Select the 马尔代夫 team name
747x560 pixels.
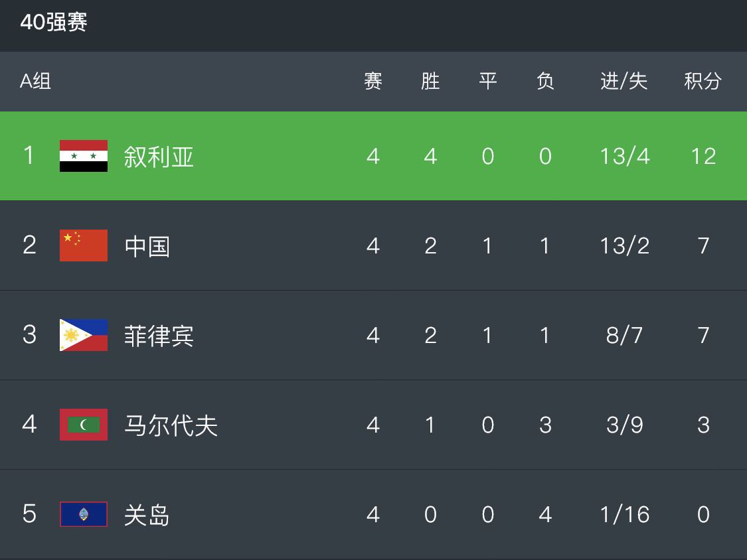pyautogui.click(x=171, y=425)
